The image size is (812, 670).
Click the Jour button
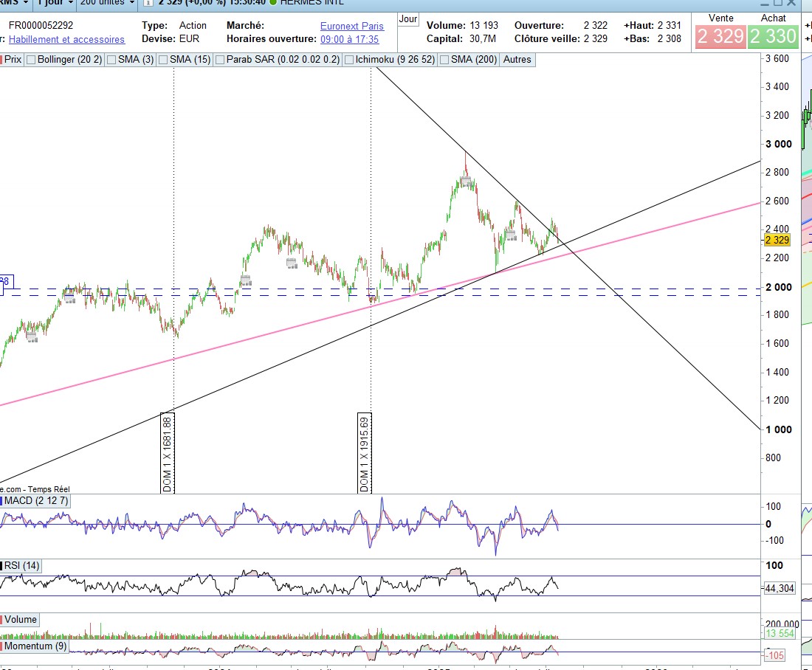tap(408, 19)
